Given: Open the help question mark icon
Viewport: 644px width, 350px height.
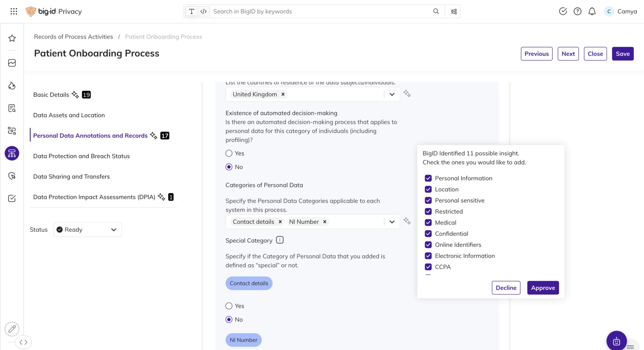Looking at the screenshot, I should point(577,11).
